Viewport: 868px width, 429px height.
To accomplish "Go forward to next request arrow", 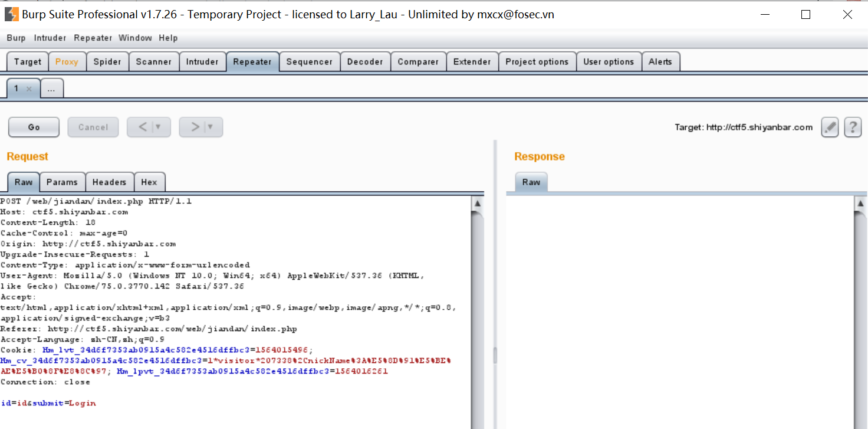I will (195, 127).
